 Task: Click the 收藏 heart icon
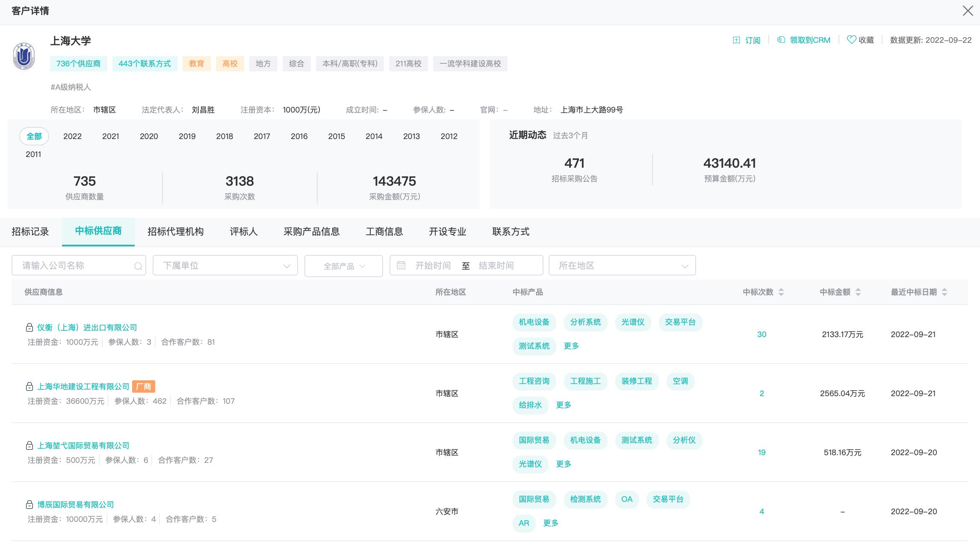[x=851, y=40]
